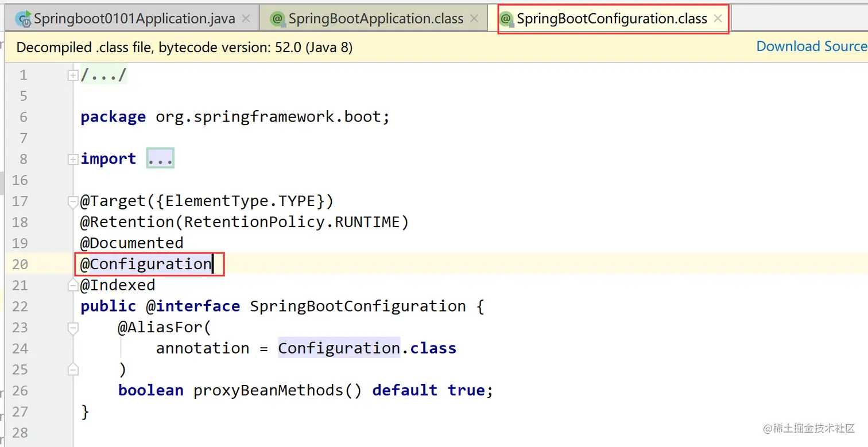Click the SpringBootConfiguration.class annotation icon
The height and width of the screenshot is (447, 868).
(x=506, y=20)
